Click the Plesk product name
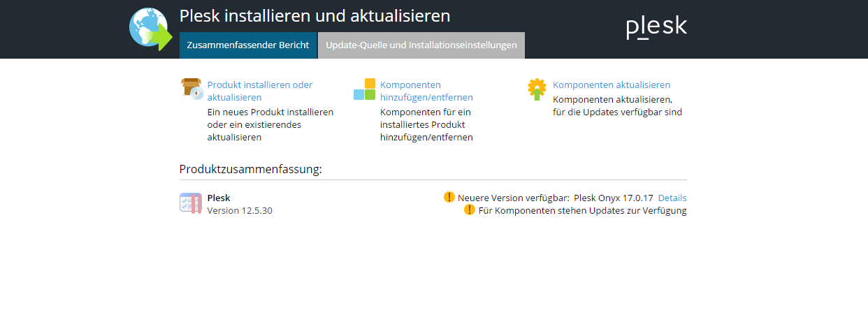868x315 pixels. coord(219,198)
